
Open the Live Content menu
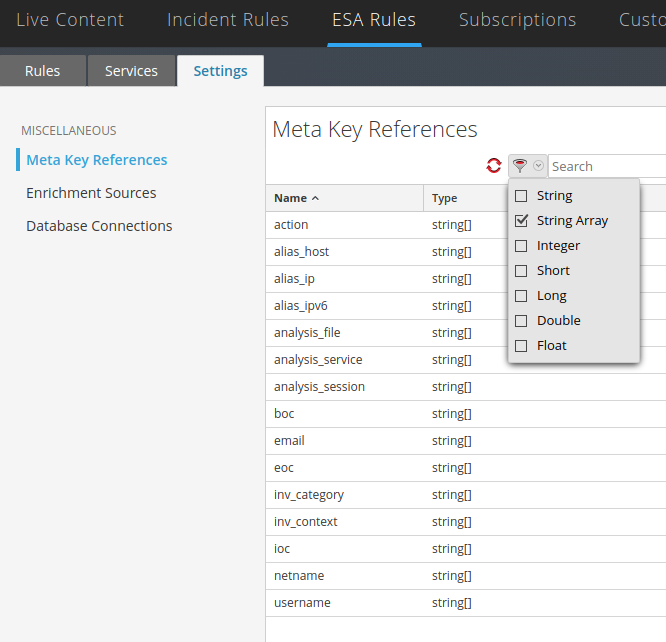coord(70,20)
